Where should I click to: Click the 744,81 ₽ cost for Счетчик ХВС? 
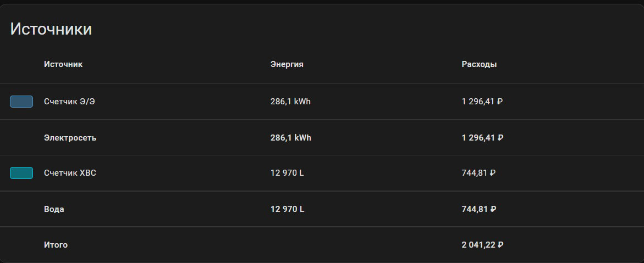(478, 173)
